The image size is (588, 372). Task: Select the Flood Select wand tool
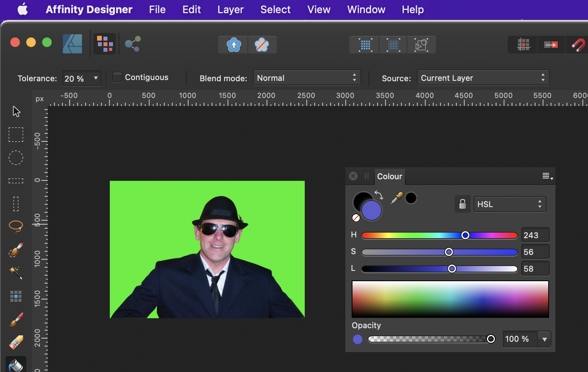coord(16,273)
